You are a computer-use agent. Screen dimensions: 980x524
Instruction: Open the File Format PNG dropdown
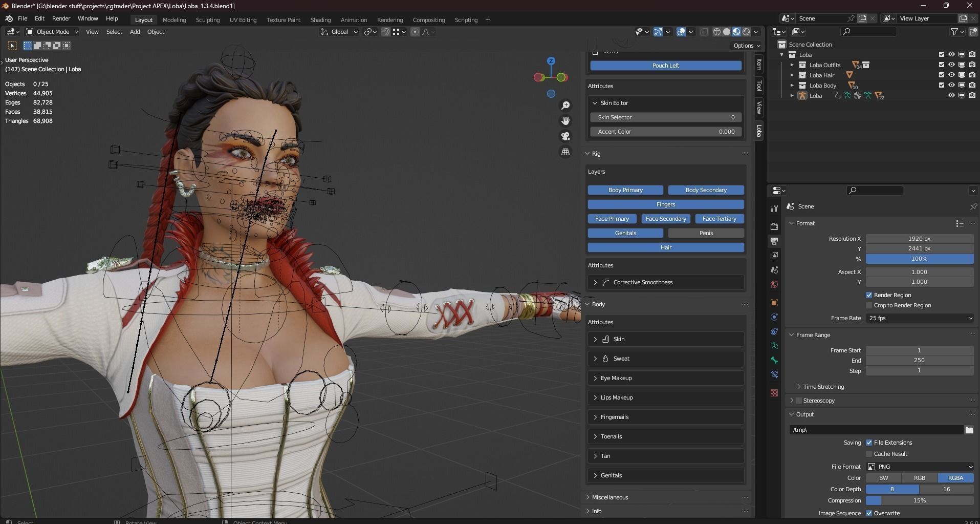(920, 467)
